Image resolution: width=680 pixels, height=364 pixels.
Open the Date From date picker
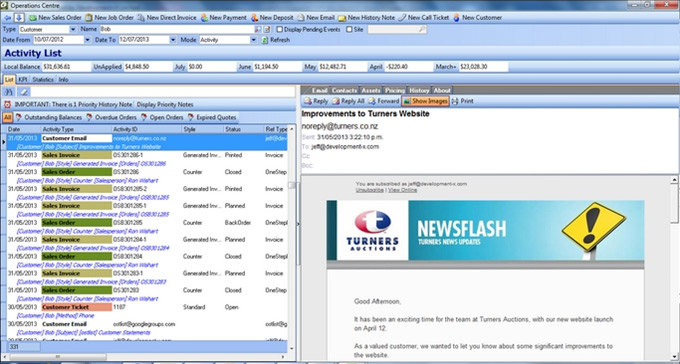[88, 40]
